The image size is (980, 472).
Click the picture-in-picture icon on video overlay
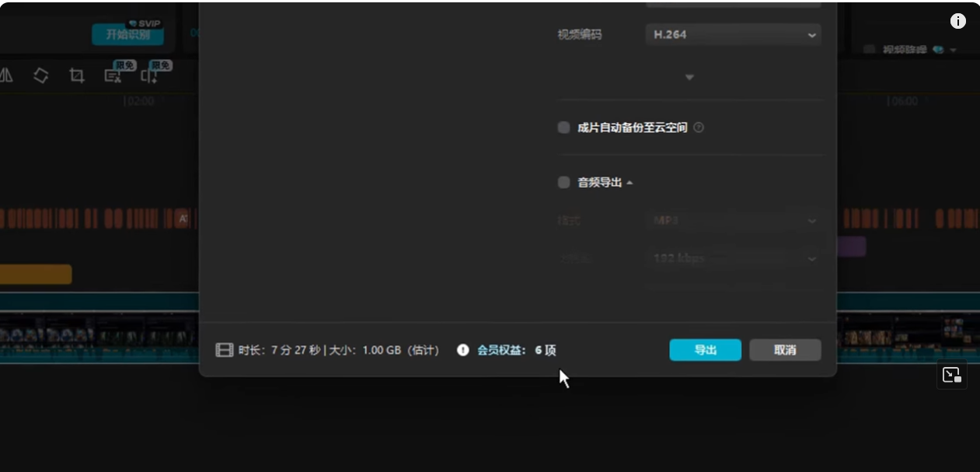[x=952, y=376]
